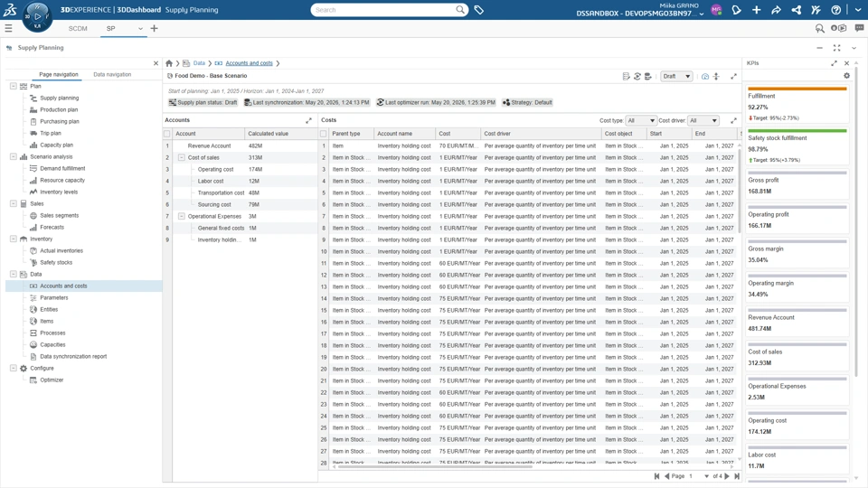This screenshot has height=488, width=868.
Task: Click the vertical split arrows icon
Action: tap(716, 76)
